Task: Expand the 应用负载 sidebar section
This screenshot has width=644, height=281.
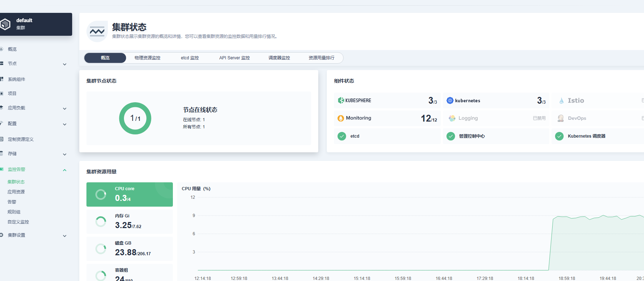Action: (65, 109)
